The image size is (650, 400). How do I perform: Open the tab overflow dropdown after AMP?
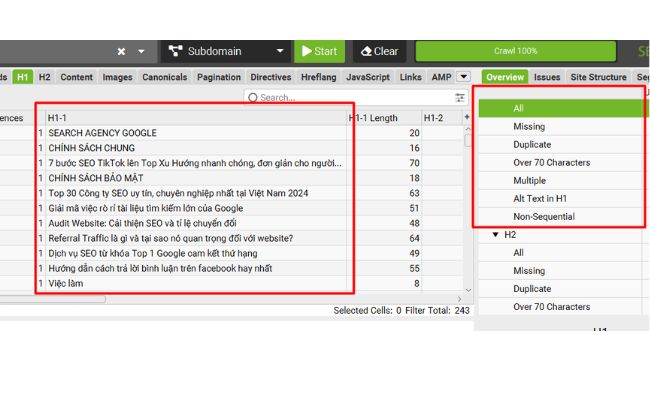pyautogui.click(x=463, y=77)
